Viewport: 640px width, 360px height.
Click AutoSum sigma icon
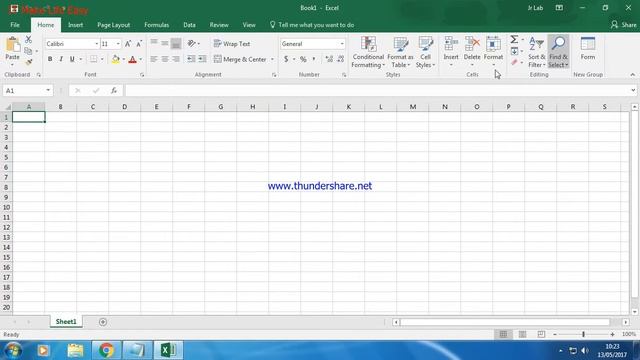pyautogui.click(x=514, y=40)
